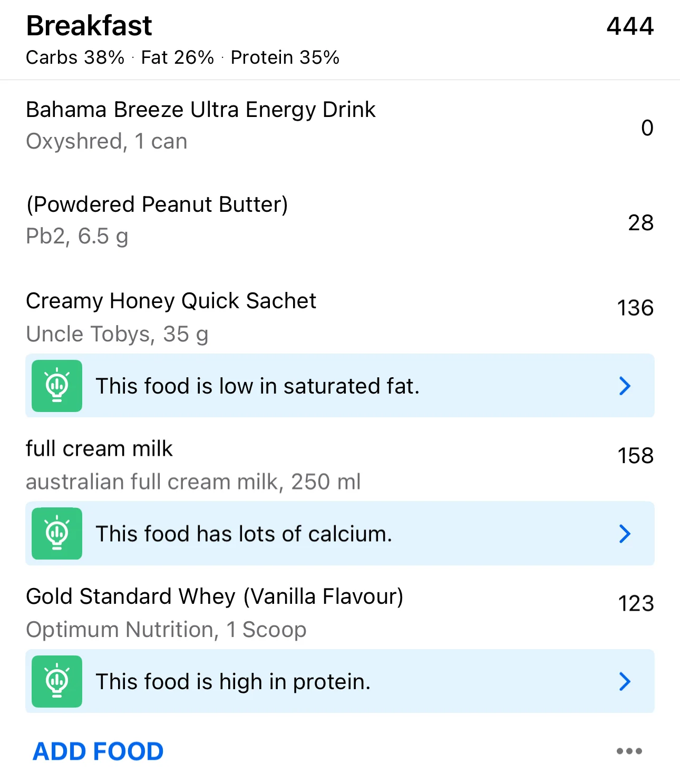This screenshot has width=680, height=784.
Task: Tap the insight lightbulb icon for saturated fat
Action: (57, 386)
